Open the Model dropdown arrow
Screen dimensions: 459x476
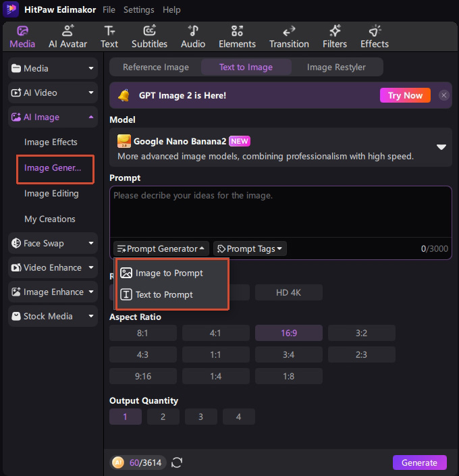[x=441, y=147]
